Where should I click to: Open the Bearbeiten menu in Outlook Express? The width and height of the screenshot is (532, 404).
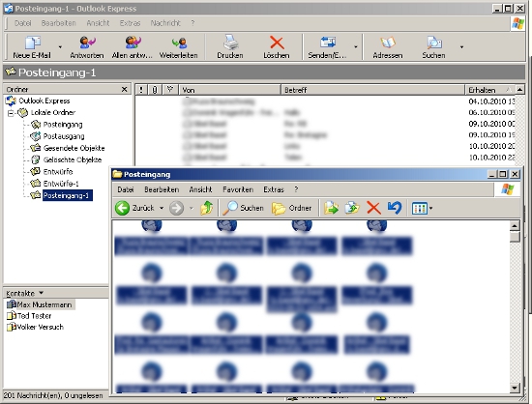58,23
